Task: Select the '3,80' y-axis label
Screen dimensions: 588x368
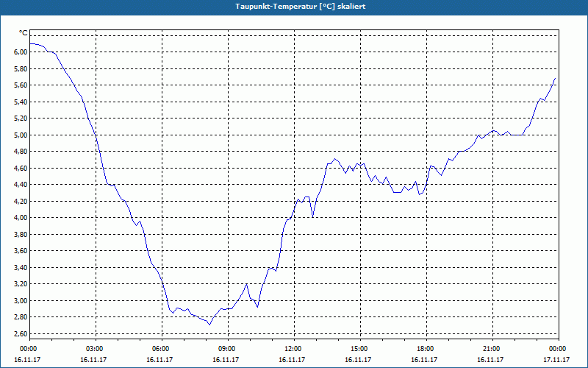Action: (21, 234)
